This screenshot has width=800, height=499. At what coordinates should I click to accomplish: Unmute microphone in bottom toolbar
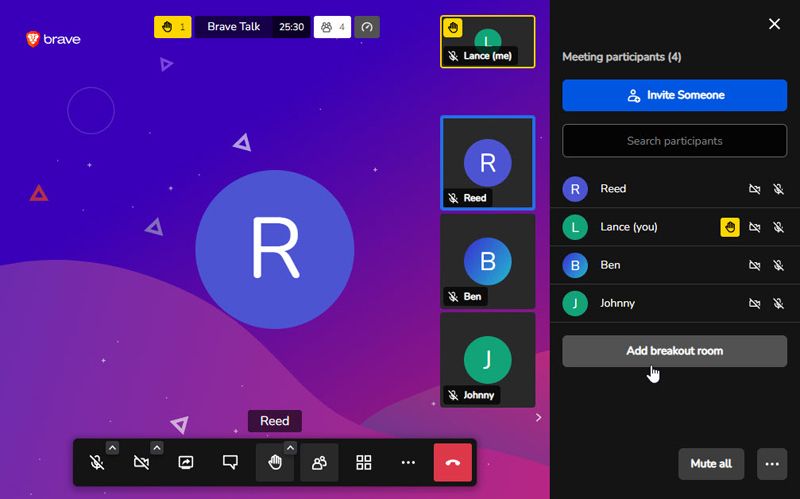[x=96, y=463]
